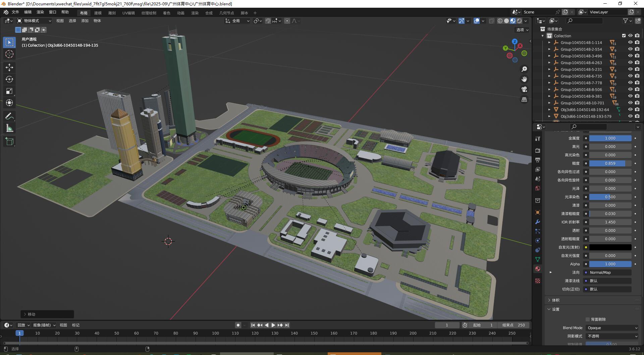This screenshot has height=355, width=644.
Task: Hide Group-10450148-1-114 with eye icon
Action: (x=630, y=43)
